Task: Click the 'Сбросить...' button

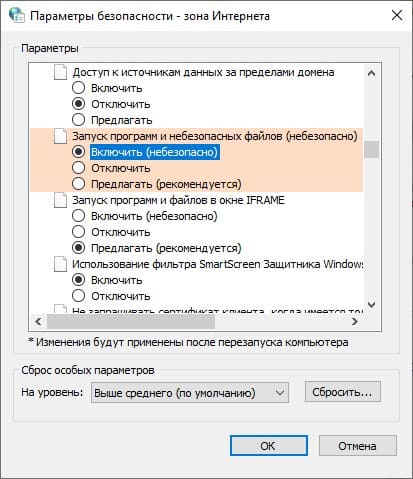Action: 343,392
